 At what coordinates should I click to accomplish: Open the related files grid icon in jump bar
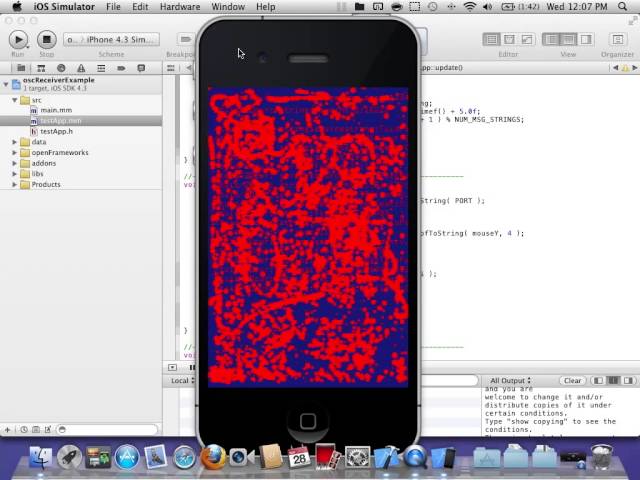click(x=171, y=68)
